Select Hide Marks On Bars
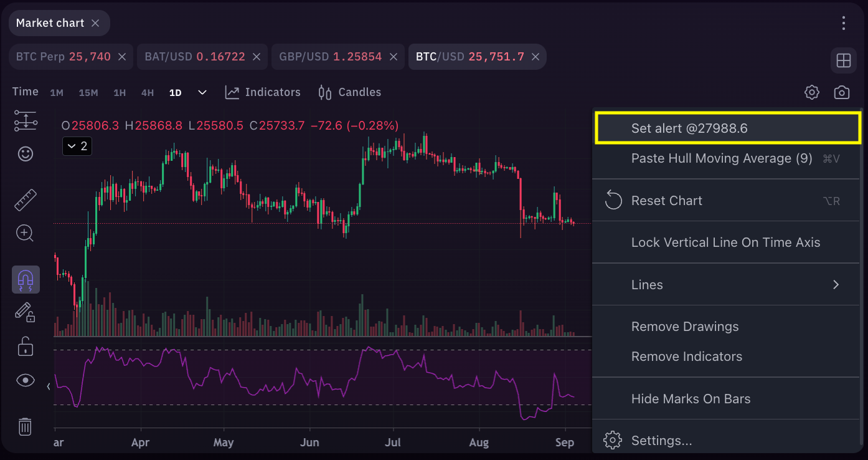 point(691,398)
